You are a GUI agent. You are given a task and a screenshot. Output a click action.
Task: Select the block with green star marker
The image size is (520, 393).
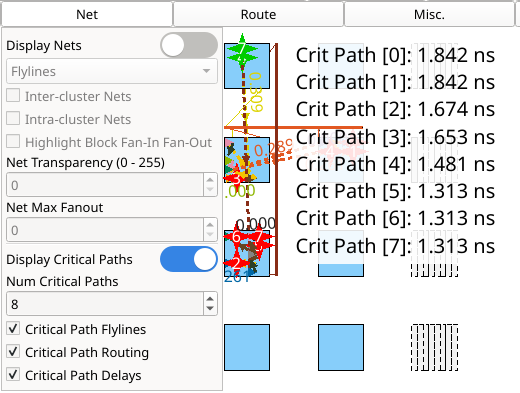click(x=247, y=66)
